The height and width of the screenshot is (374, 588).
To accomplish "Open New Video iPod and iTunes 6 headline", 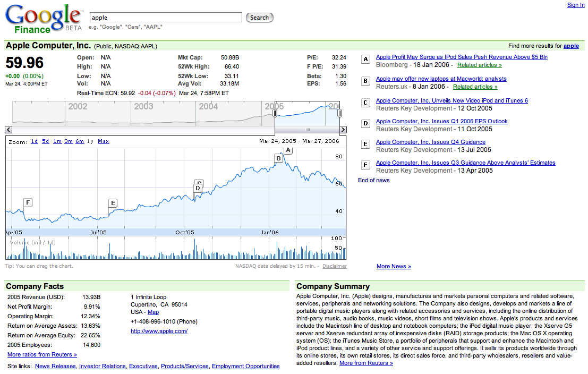I will pos(452,100).
